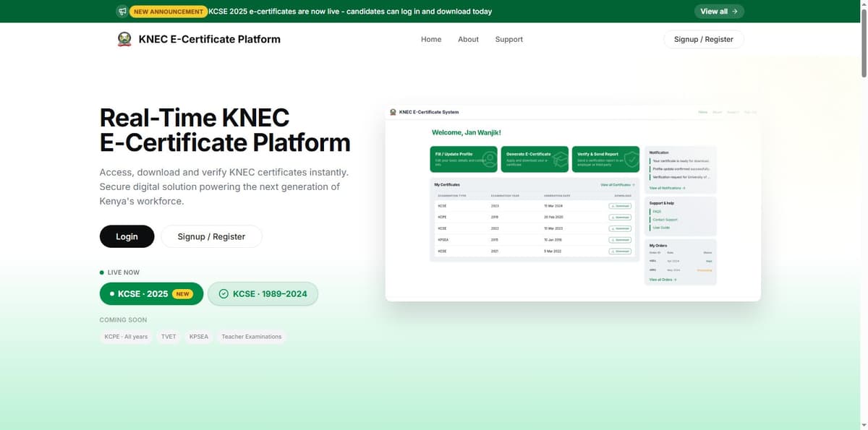Open the Support menu item

pos(509,39)
